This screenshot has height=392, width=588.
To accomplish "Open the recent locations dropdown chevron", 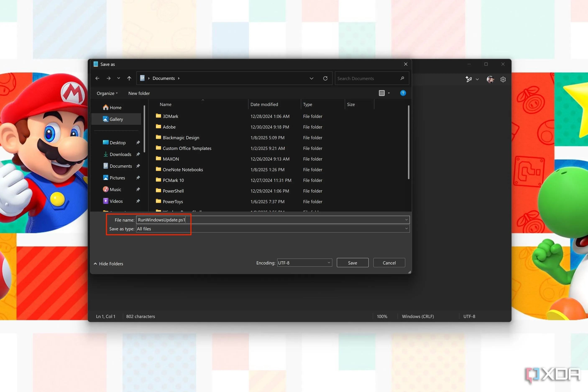I will (119, 78).
